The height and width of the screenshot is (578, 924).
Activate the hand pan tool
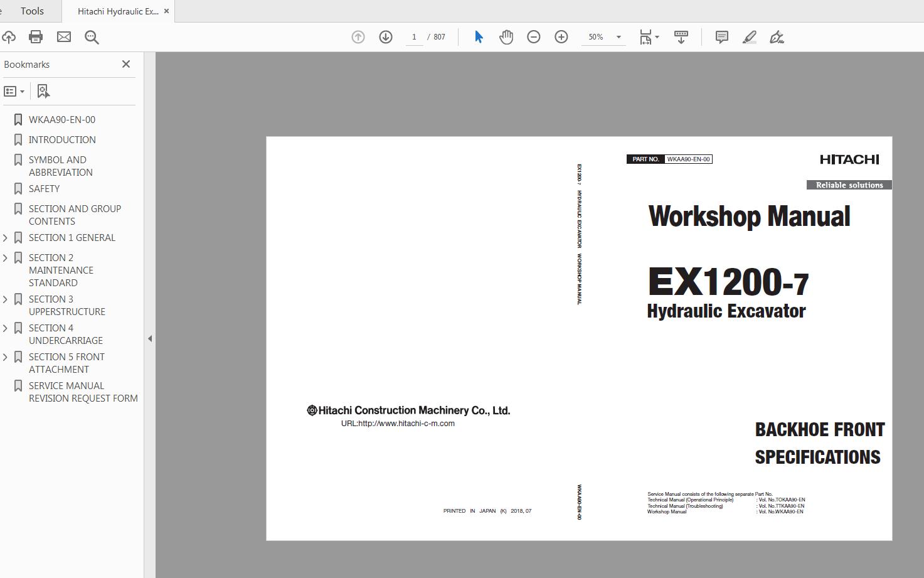[x=506, y=37]
